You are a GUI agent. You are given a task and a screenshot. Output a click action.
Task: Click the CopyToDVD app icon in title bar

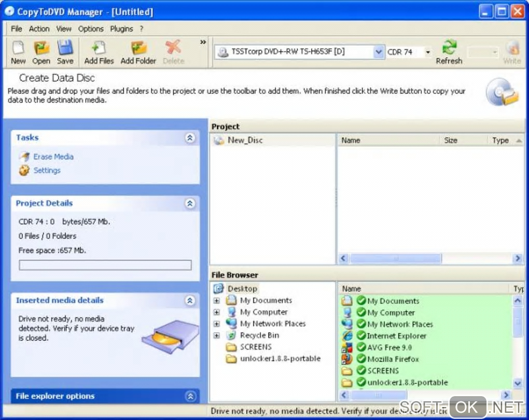[9, 11]
